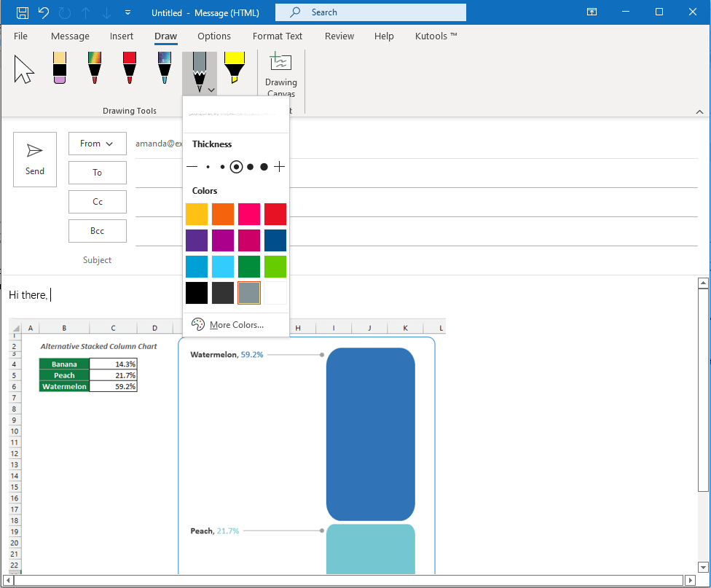Open the From address dropdown
Image resolution: width=711 pixels, height=588 pixels.
[97, 144]
